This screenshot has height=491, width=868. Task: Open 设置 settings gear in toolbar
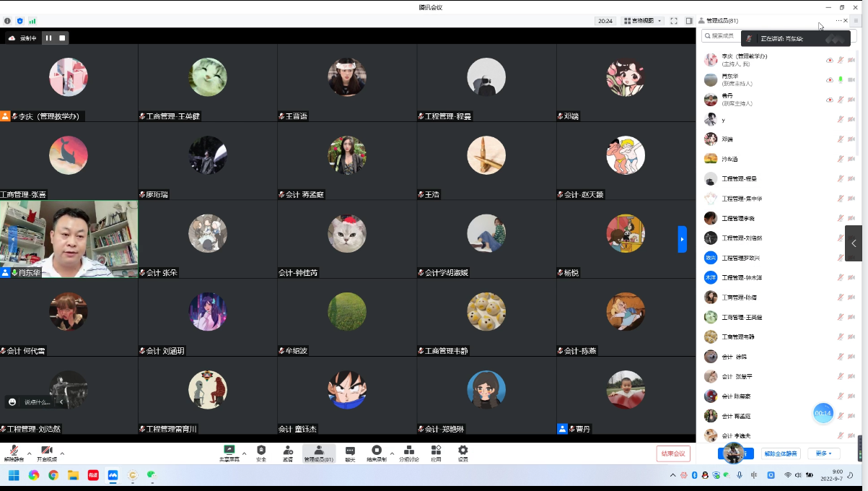[x=463, y=452]
